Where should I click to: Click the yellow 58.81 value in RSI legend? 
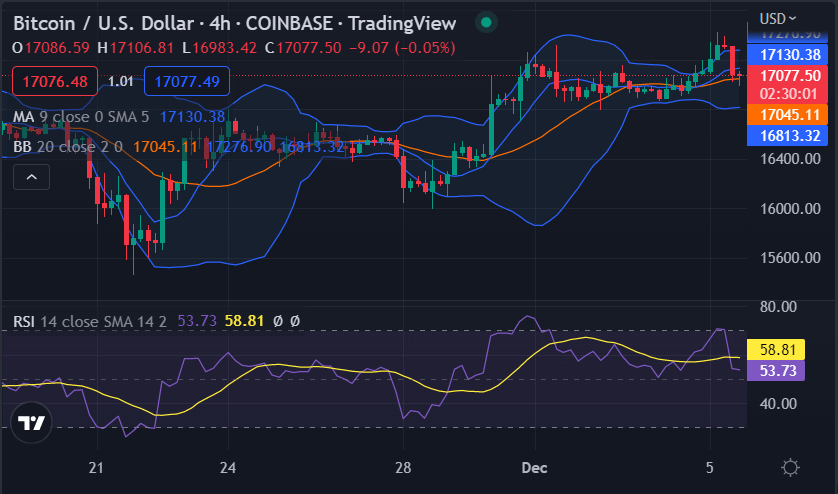click(x=244, y=321)
